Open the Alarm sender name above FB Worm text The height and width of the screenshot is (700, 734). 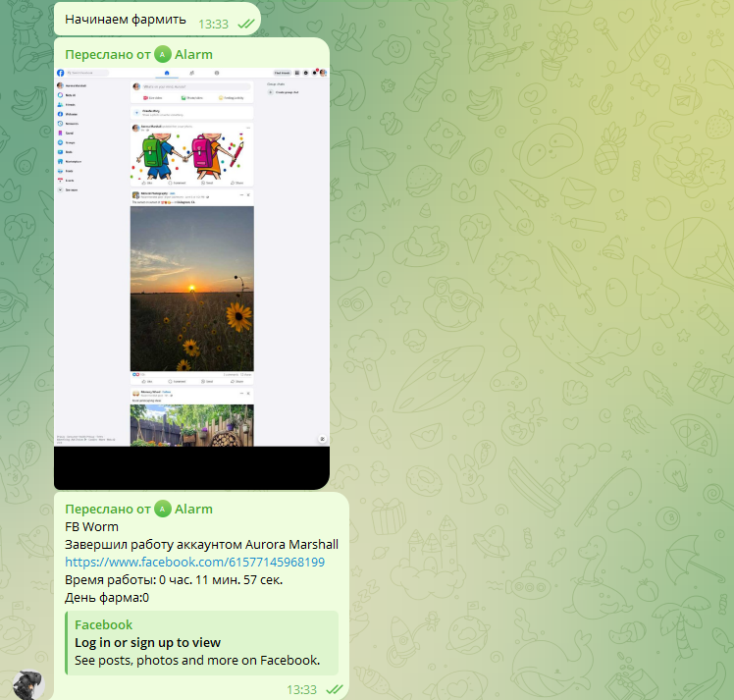tap(193, 509)
